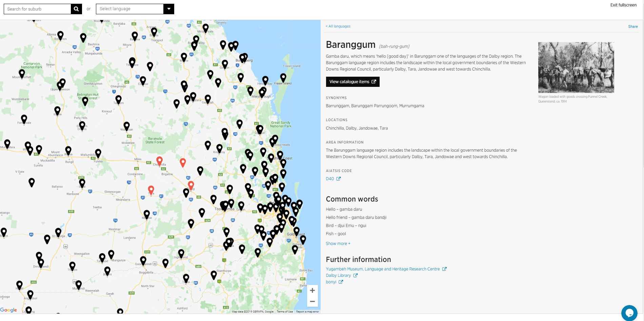644x321 pixels.
Task: Open View catalogue items
Action: click(352, 81)
